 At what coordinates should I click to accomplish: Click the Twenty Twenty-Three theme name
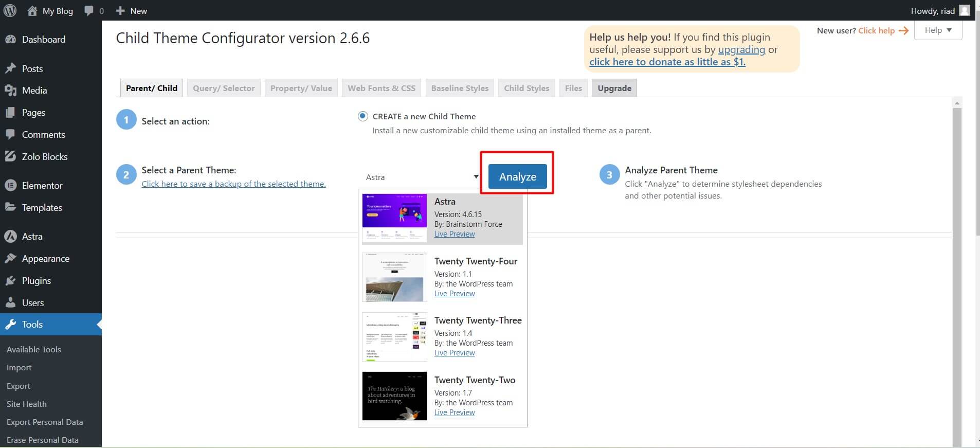(478, 320)
